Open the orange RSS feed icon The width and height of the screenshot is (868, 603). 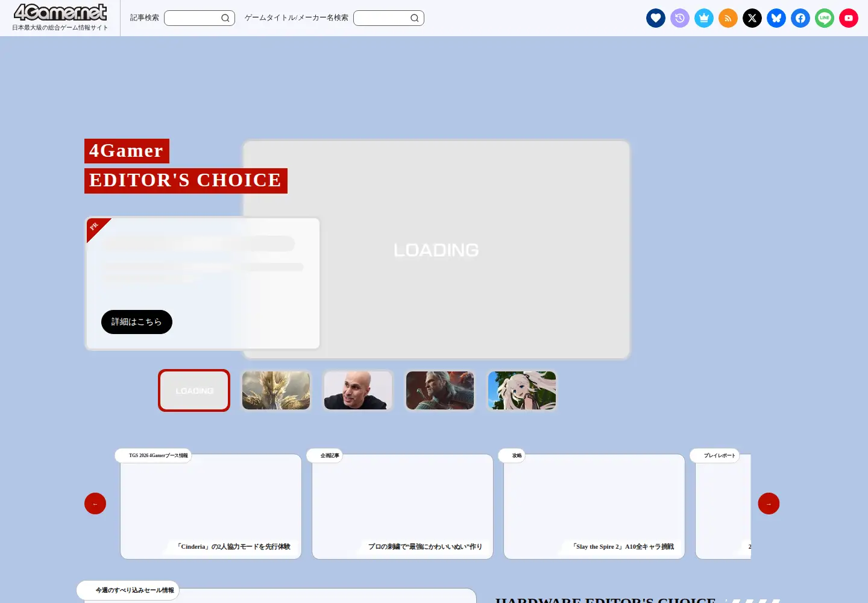(x=728, y=18)
